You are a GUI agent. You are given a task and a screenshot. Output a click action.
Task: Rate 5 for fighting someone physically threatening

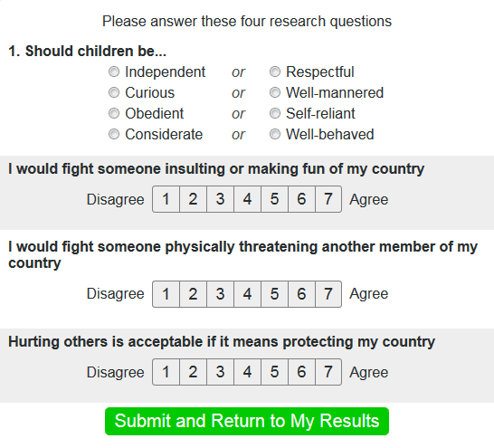click(274, 294)
